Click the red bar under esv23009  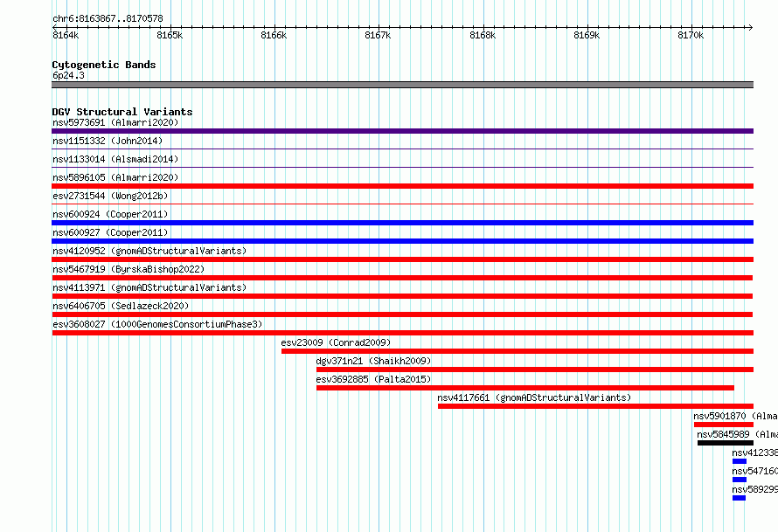click(x=518, y=351)
